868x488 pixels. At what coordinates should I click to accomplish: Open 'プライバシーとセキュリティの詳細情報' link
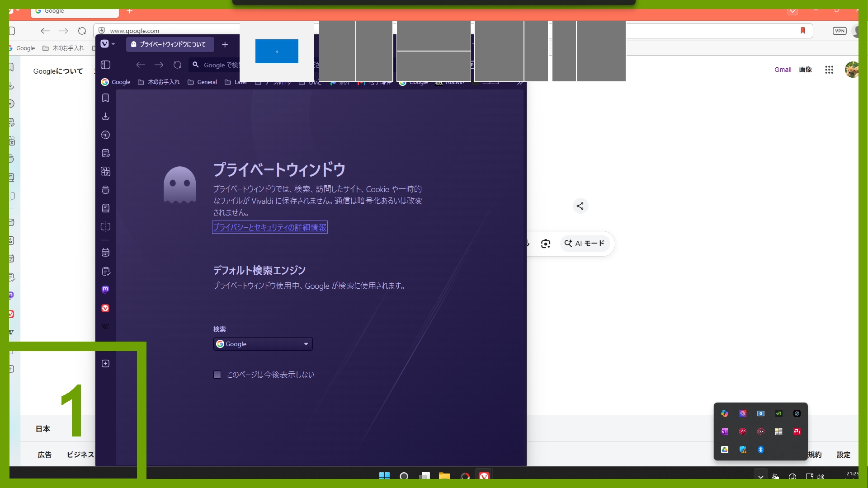(270, 227)
